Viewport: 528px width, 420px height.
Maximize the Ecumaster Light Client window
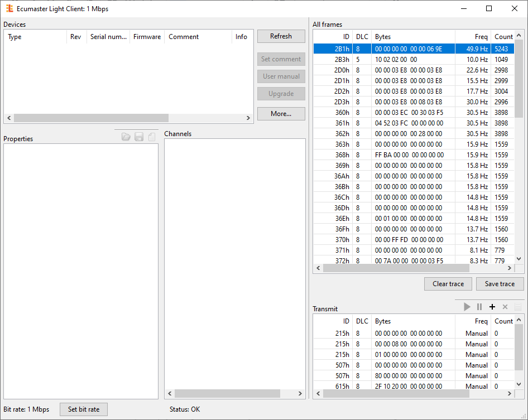point(489,8)
